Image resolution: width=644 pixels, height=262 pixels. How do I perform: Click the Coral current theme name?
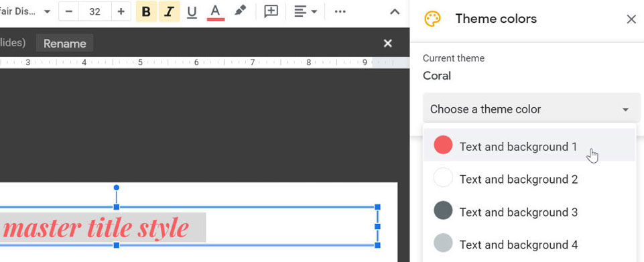(x=437, y=76)
